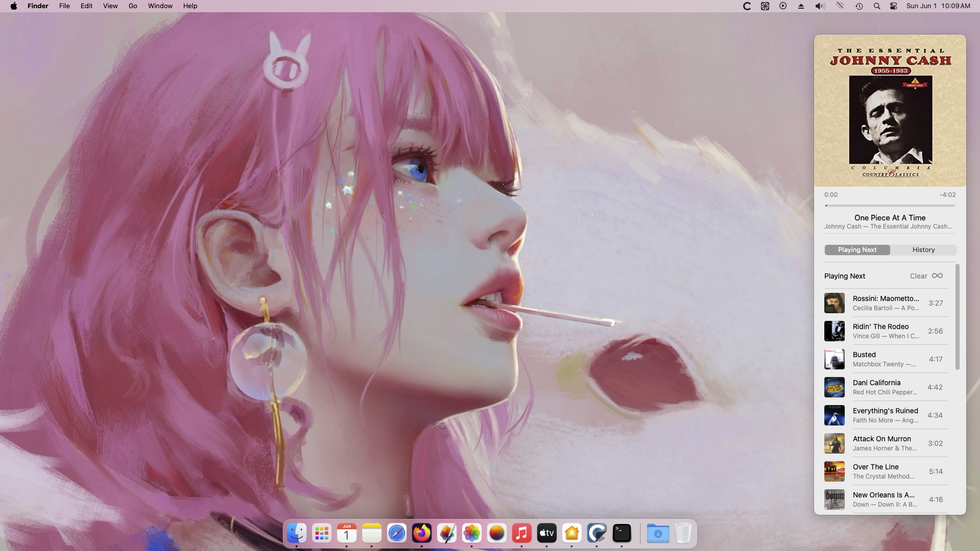Clear the Playing Next queue
Screen dimensions: 980x551
[x=918, y=276]
